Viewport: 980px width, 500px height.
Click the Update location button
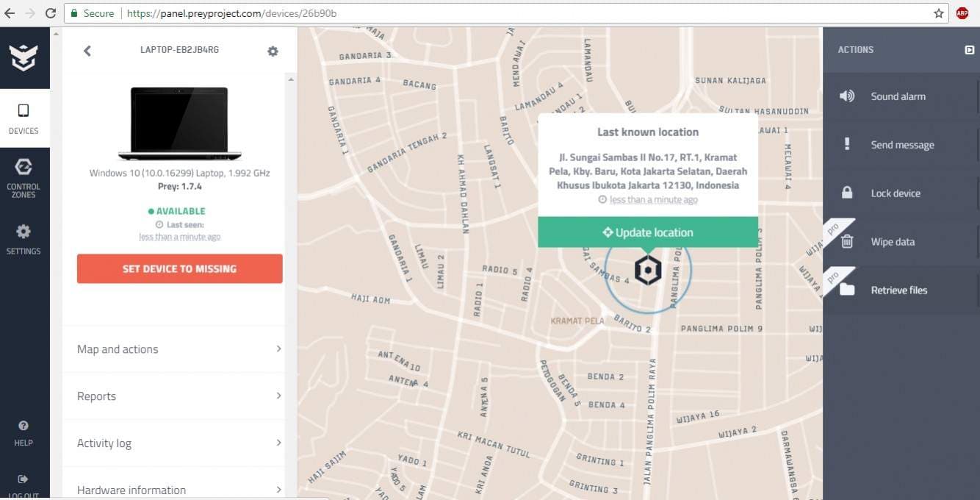click(x=648, y=232)
